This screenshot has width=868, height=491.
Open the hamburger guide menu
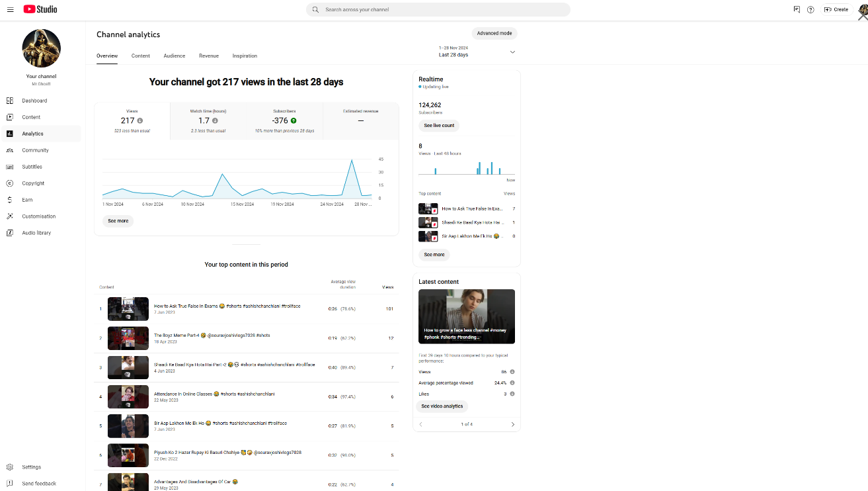[x=10, y=9]
